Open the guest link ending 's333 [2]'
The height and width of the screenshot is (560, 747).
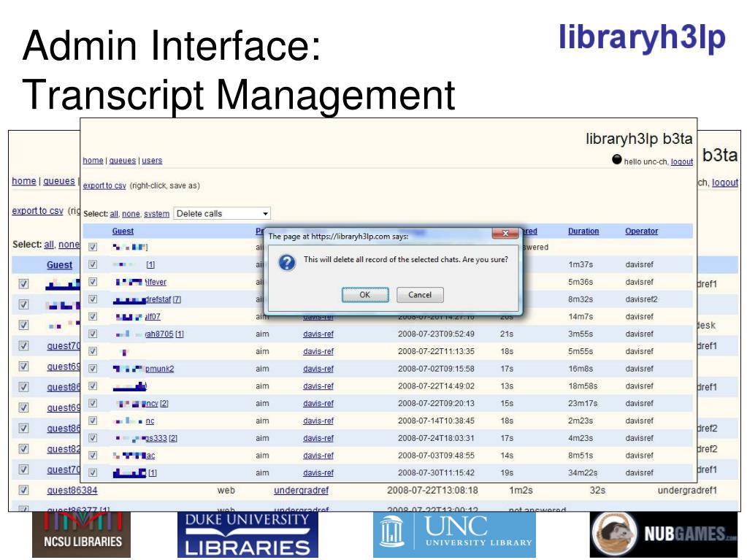click(x=161, y=439)
